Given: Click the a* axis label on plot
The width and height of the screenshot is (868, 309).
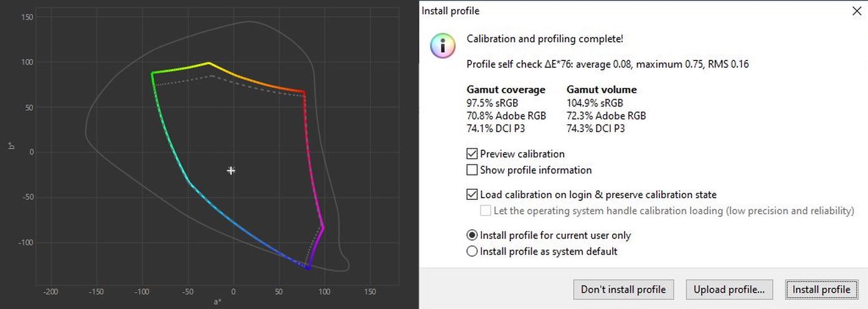Looking at the screenshot, I should [x=217, y=302].
